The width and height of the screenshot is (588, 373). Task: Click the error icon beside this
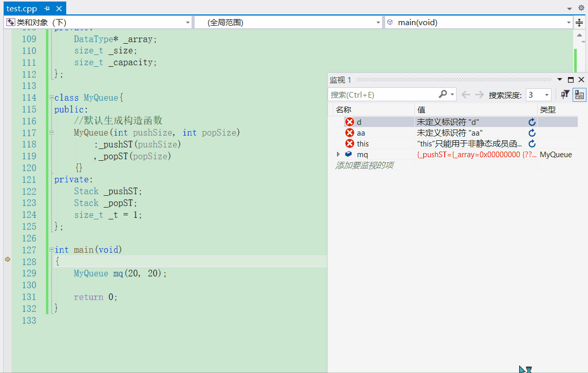pos(350,144)
